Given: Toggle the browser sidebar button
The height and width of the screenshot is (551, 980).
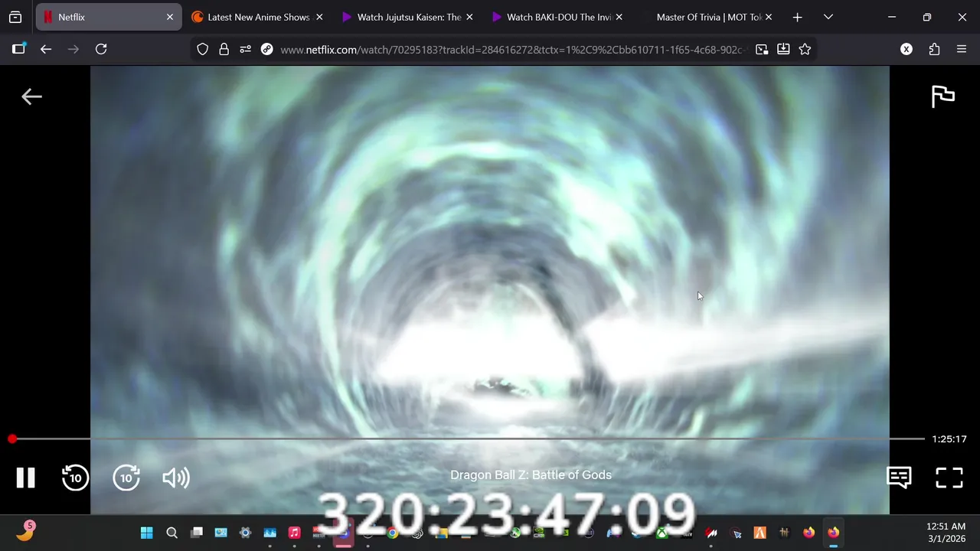Looking at the screenshot, I should (18, 49).
